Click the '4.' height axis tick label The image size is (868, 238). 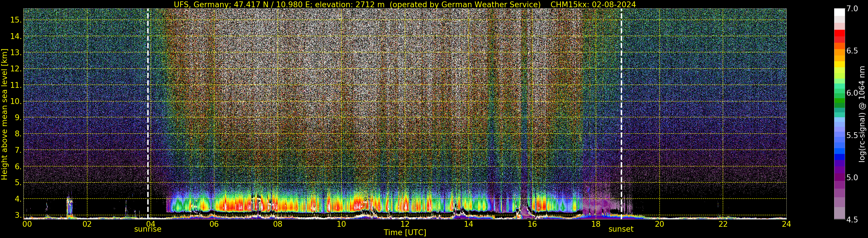(x=18, y=199)
